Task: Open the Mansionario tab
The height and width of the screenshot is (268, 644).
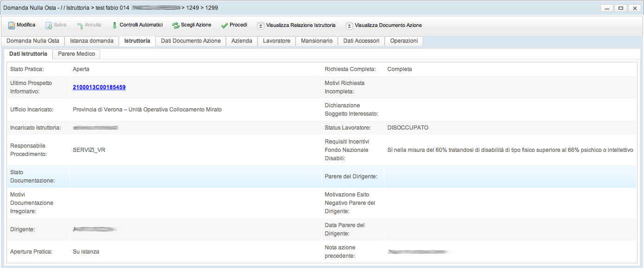Action: (x=316, y=41)
